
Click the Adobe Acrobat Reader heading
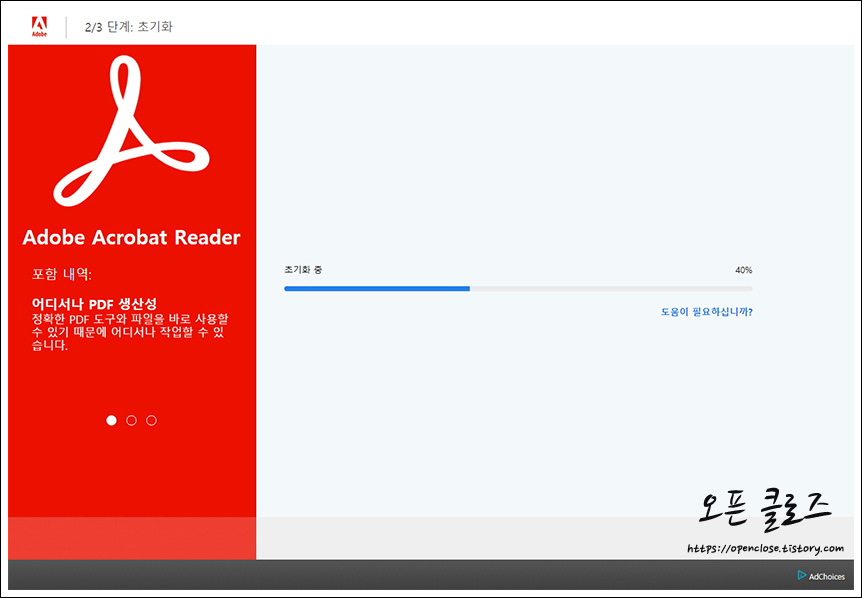tap(131, 237)
